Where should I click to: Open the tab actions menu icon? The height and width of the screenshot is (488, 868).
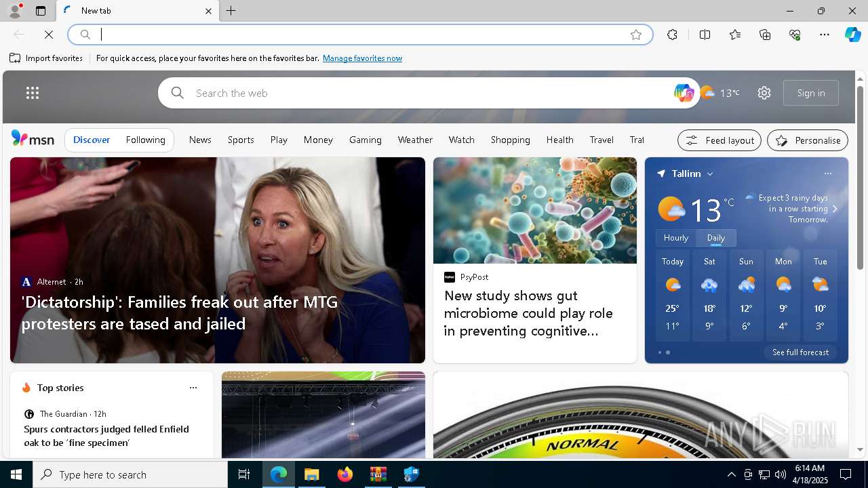click(x=41, y=11)
